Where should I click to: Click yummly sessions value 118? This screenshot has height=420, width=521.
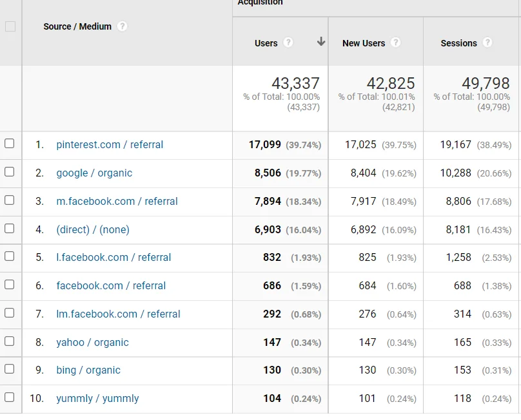tap(462, 398)
